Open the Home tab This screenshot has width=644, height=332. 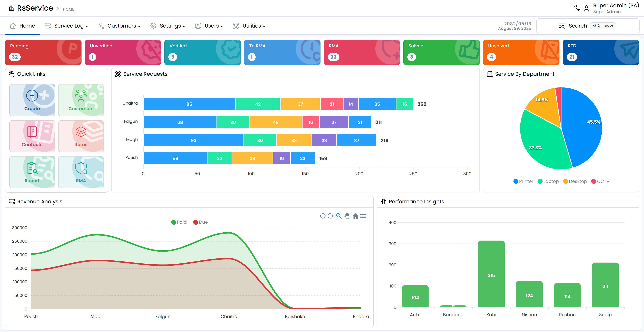point(22,26)
